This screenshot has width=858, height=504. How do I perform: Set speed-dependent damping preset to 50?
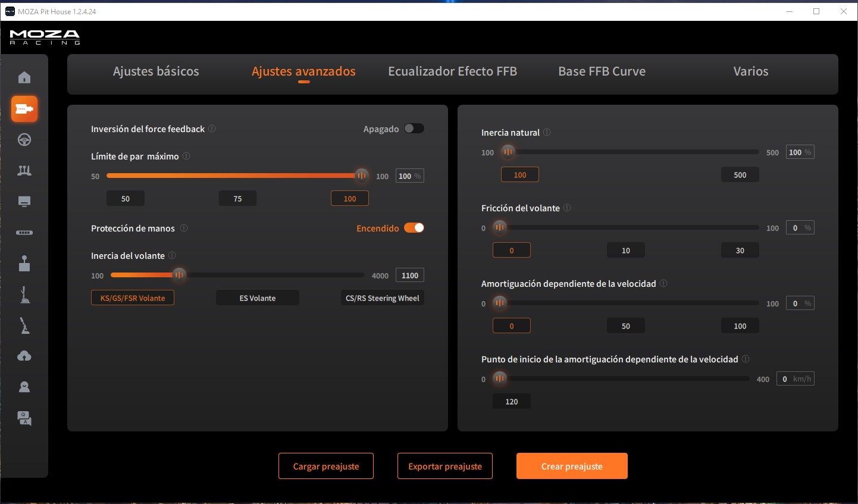626,326
